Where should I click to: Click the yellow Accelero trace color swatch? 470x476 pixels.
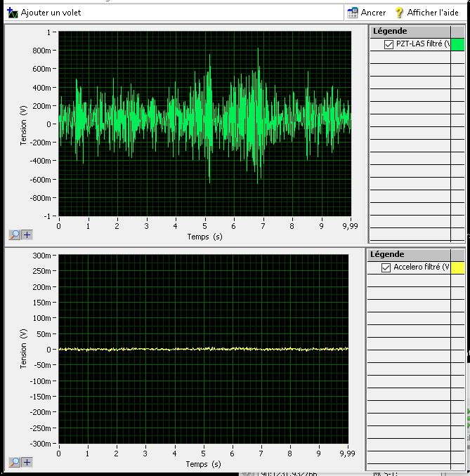pyautogui.click(x=457, y=267)
